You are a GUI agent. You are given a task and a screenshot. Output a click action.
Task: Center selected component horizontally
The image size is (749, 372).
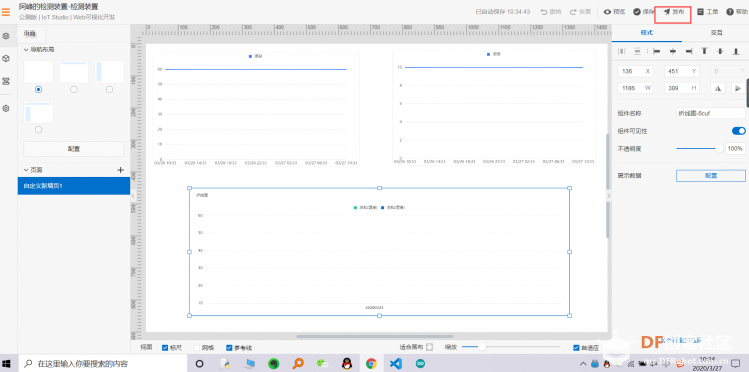pos(673,51)
